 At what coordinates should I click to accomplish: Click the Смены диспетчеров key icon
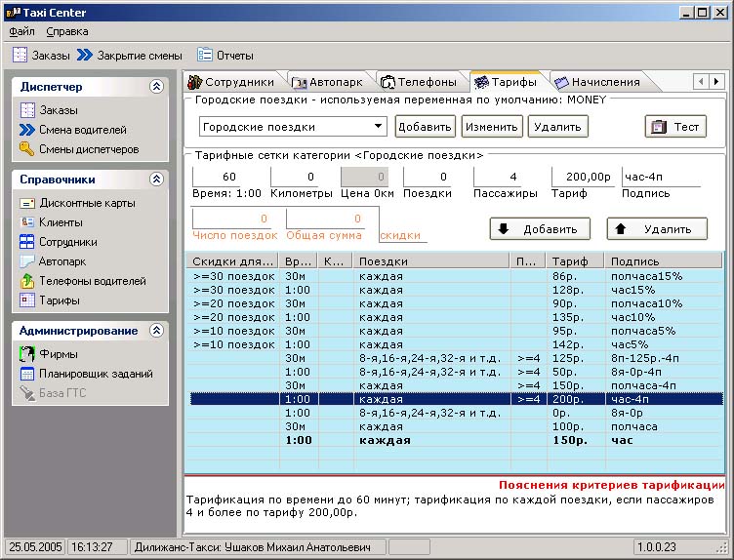[x=26, y=149]
